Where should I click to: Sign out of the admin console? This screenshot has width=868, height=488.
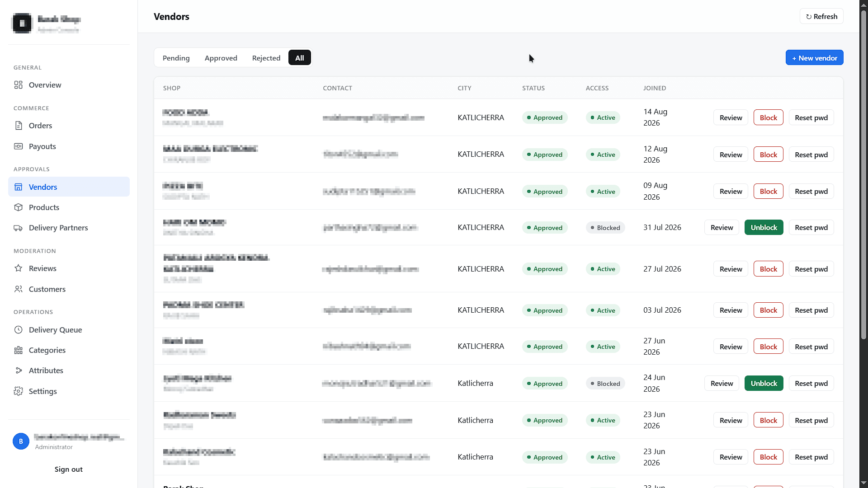click(x=69, y=469)
